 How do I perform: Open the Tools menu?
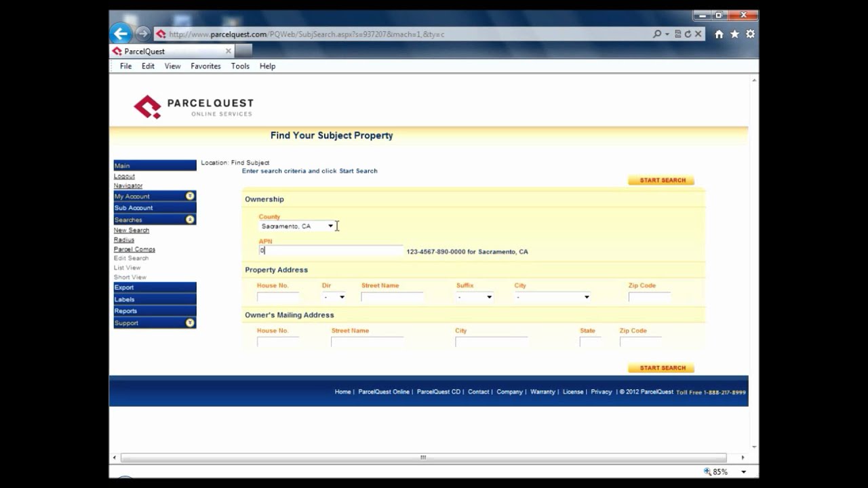[x=240, y=66]
